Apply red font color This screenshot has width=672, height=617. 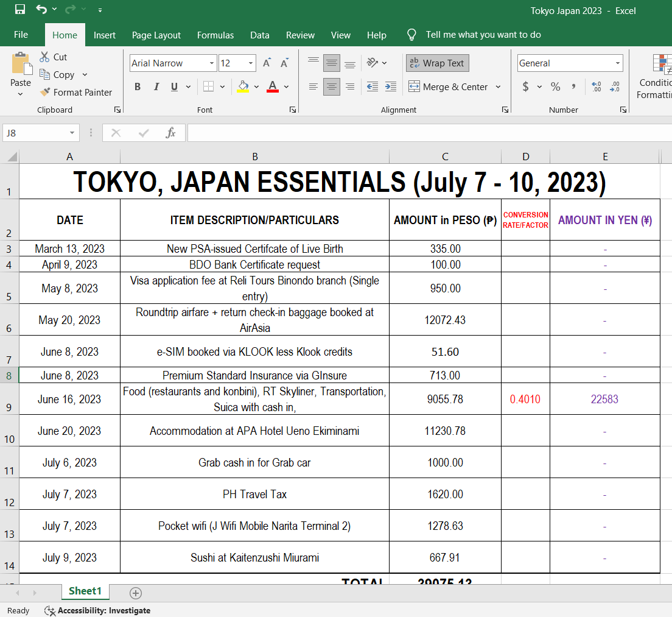tap(273, 86)
